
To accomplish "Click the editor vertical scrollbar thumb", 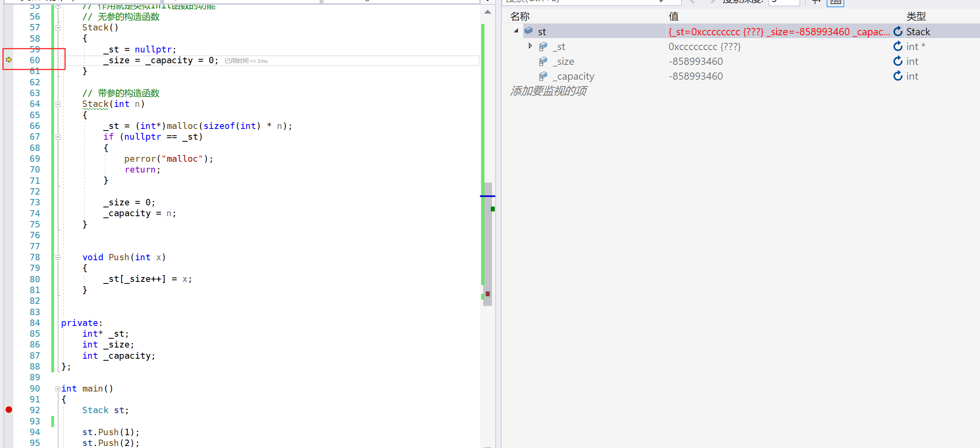I will pyautogui.click(x=488, y=244).
